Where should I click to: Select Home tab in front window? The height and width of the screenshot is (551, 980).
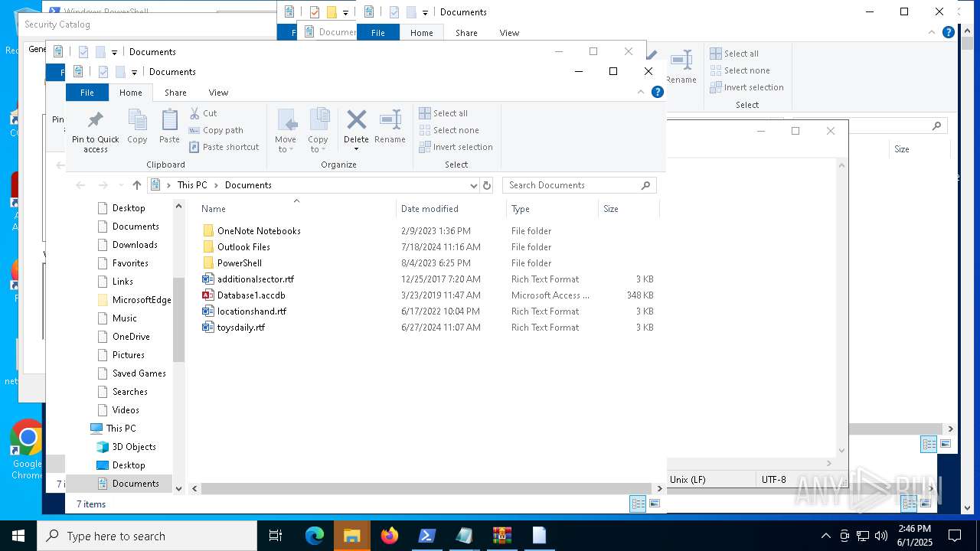point(130,93)
